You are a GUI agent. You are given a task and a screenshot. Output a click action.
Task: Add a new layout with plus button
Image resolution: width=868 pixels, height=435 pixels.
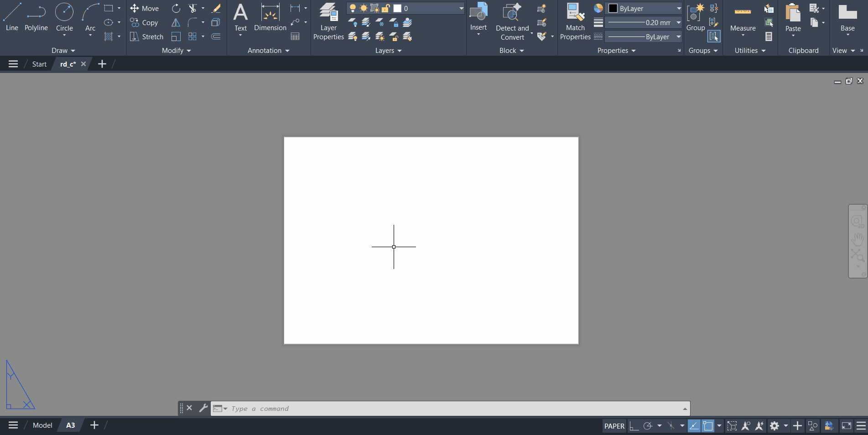click(94, 425)
